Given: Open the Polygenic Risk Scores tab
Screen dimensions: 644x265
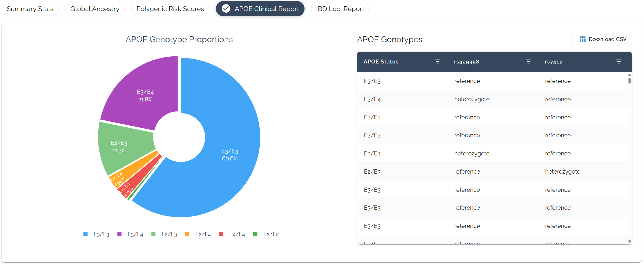Looking at the screenshot, I should 170,9.
